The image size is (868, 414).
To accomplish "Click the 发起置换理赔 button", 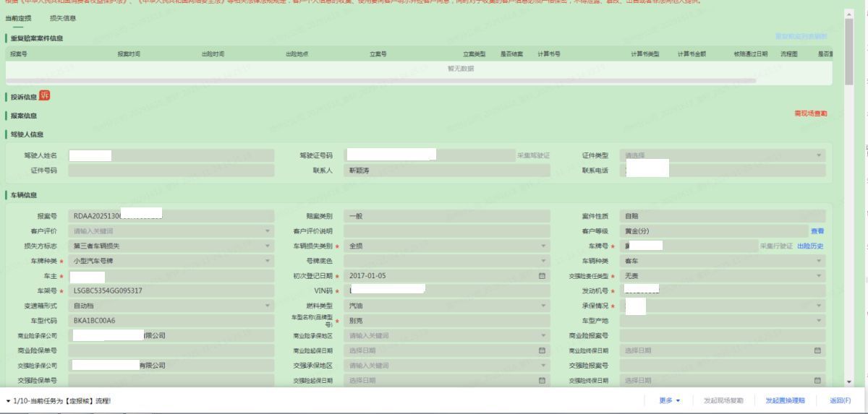I will pos(780,401).
